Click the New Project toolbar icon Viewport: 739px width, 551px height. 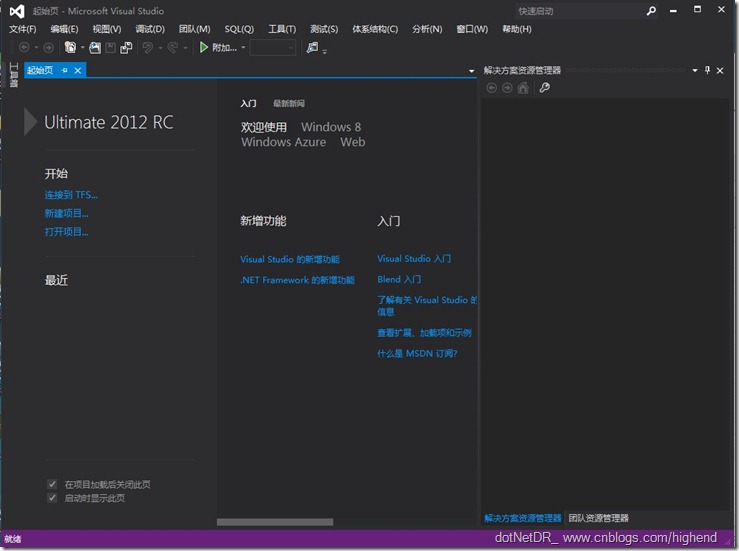tap(70, 48)
